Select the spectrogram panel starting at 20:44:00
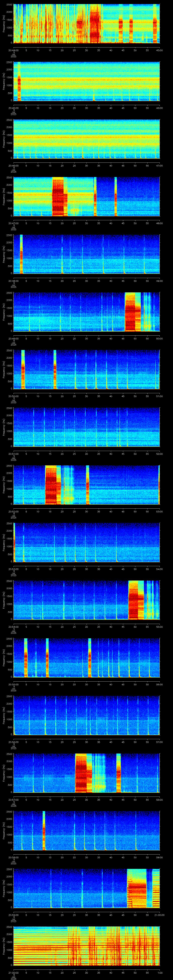 tap(87, 24)
